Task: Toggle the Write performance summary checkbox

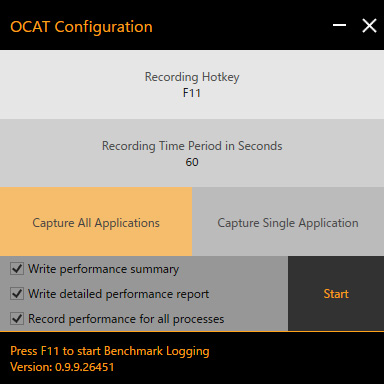Action: [x=17, y=268]
